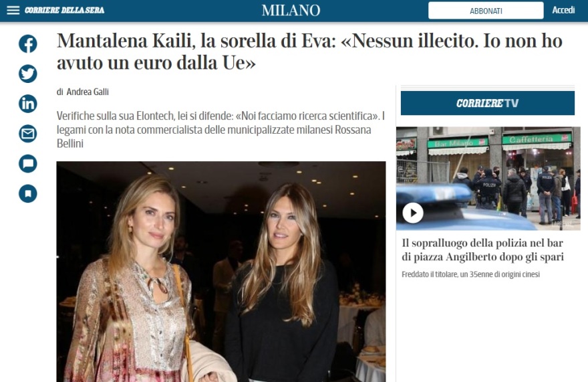Open the comments speech bubble icon

tap(28, 164)
